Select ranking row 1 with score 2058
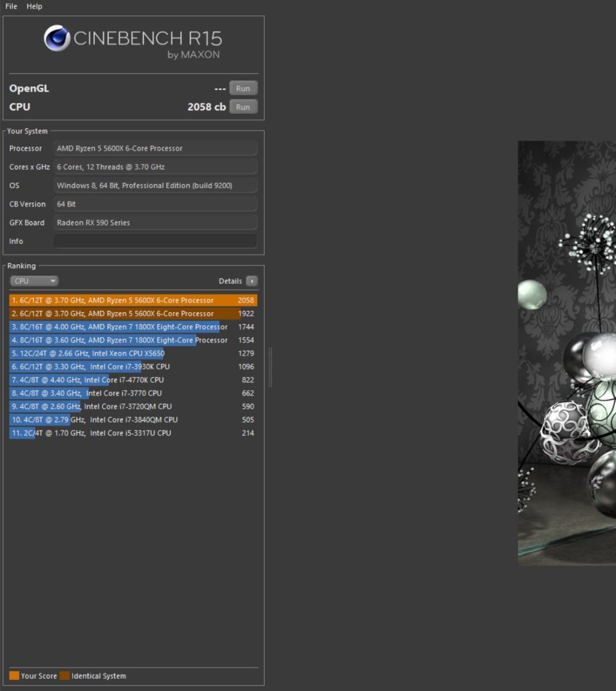616x691 pixels. point(133,300)
